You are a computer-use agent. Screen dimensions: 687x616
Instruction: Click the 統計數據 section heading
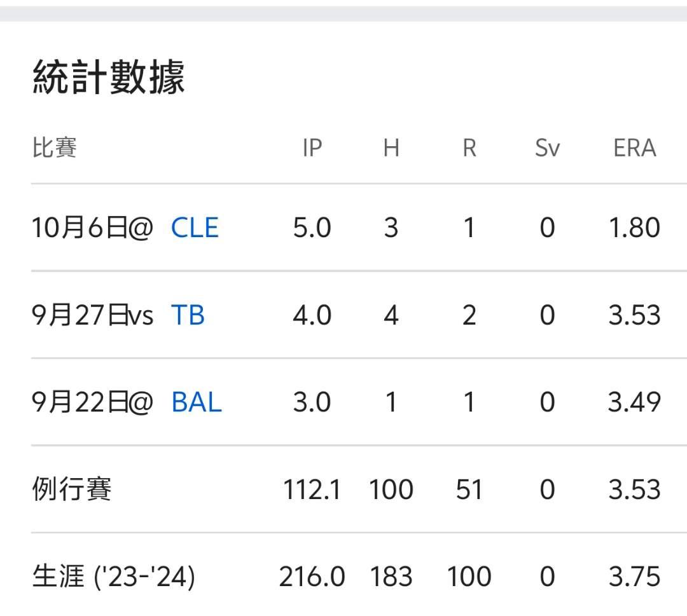[x=109, y=78]
